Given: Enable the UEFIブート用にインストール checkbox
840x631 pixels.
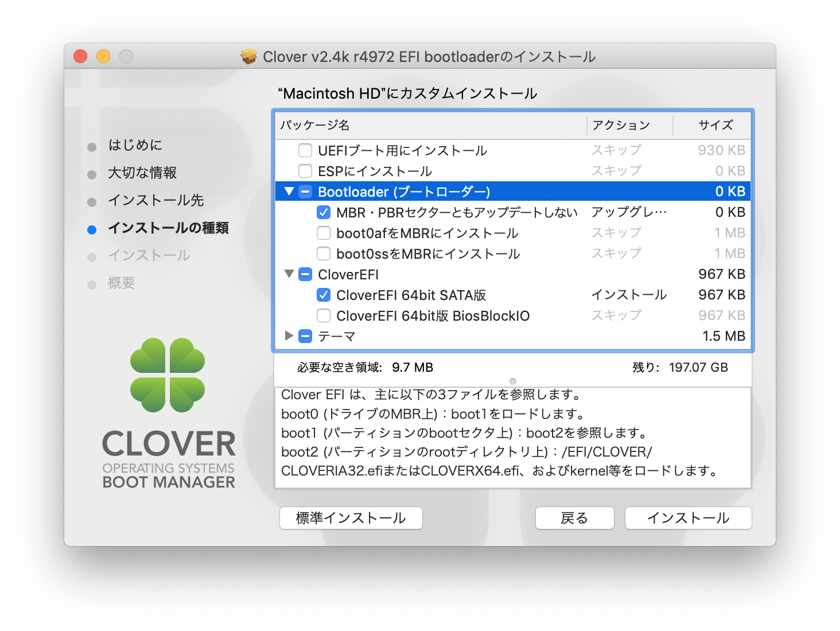Looking at the screenshot, I should tap(305, 151).
